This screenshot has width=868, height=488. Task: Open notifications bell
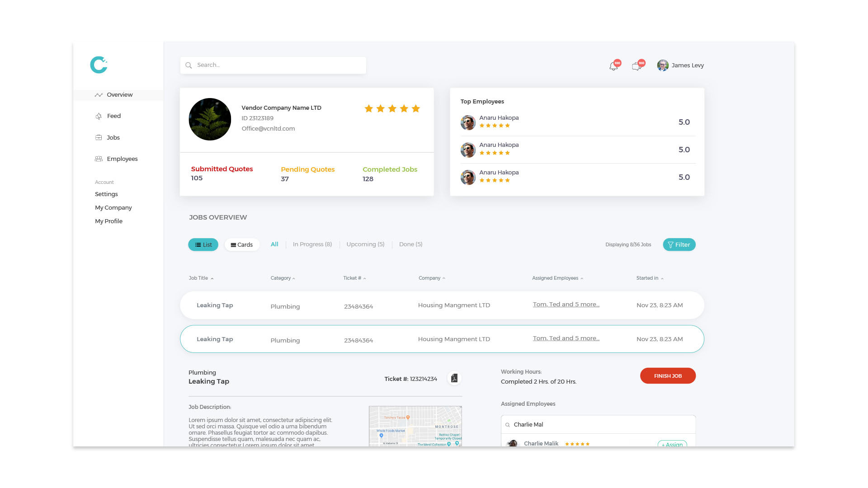613,66
